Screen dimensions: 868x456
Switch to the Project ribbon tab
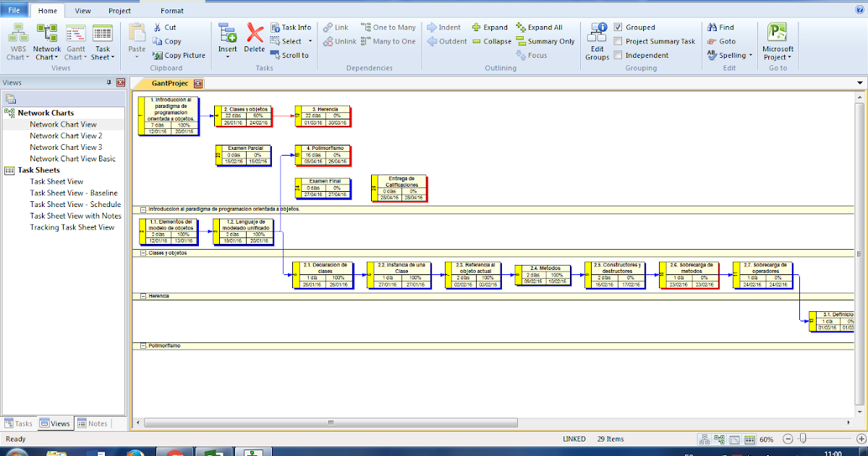pos(119,10)
